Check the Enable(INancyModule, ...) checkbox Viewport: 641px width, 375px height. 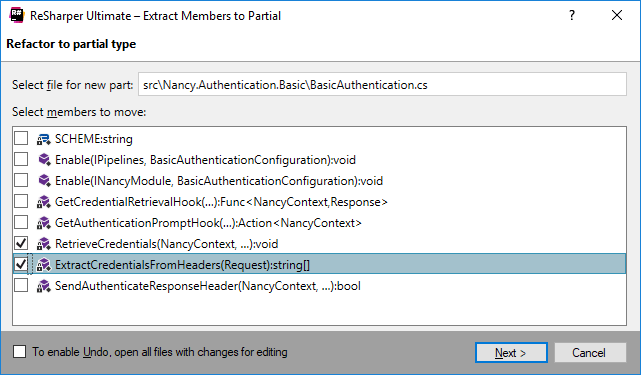click(21, 180)
